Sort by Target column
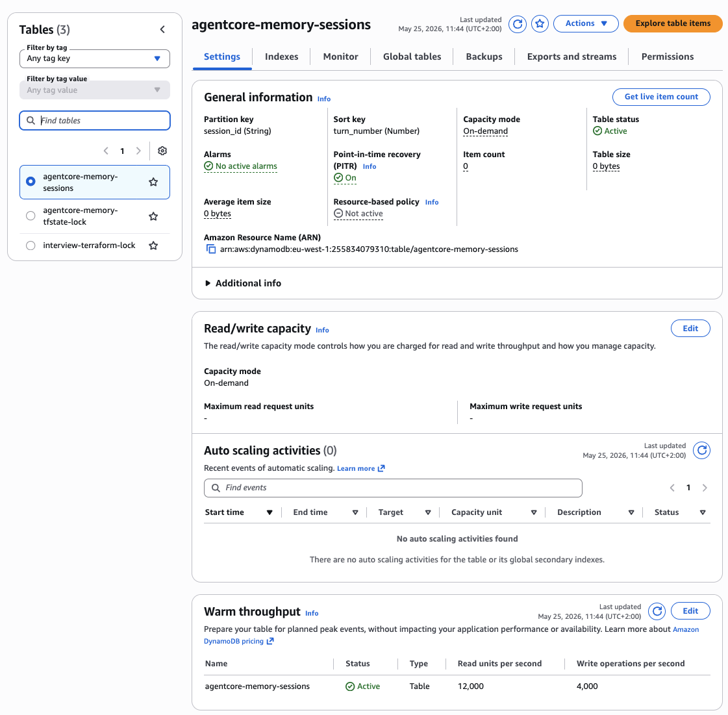The height and width of the screenshot is (715, 728). pyautogui.click(x=405, y=512)
